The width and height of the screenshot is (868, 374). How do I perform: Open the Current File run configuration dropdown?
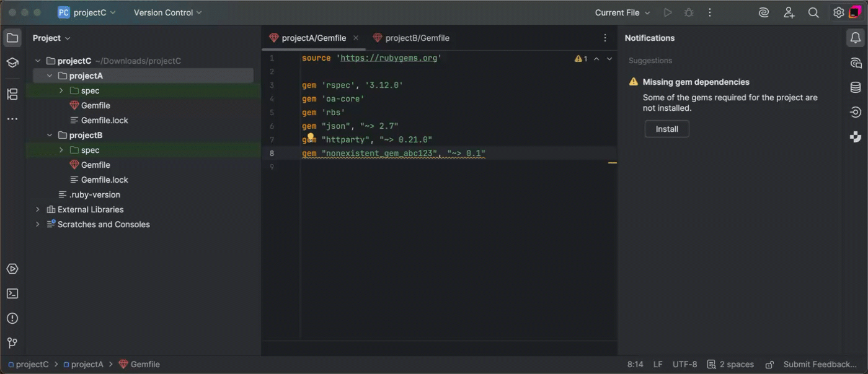point(622,12)
